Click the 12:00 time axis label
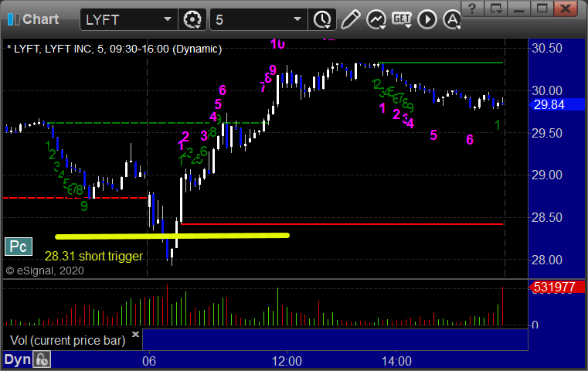 pyautogui.click(x=287, y=361)
